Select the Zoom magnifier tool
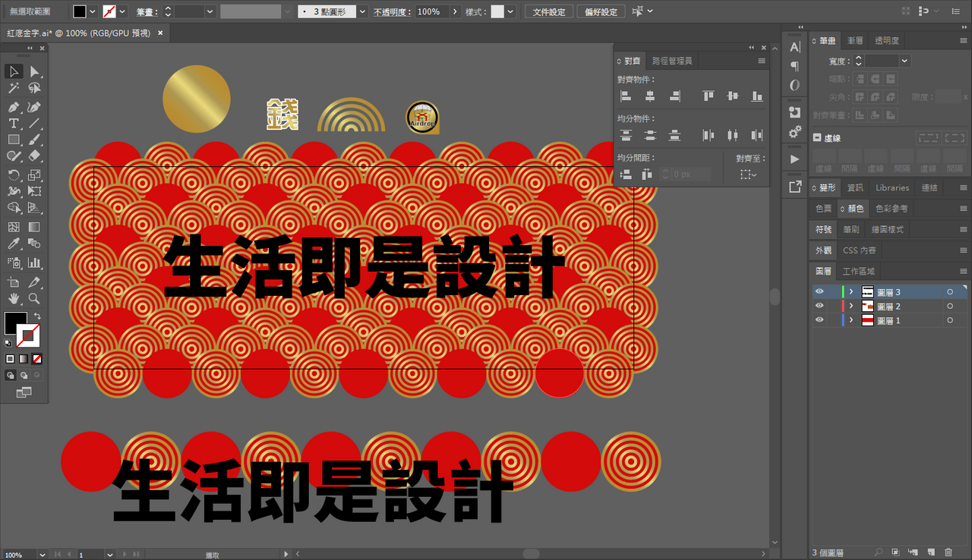This screenshot has width=972, height=560. (34, 299)
